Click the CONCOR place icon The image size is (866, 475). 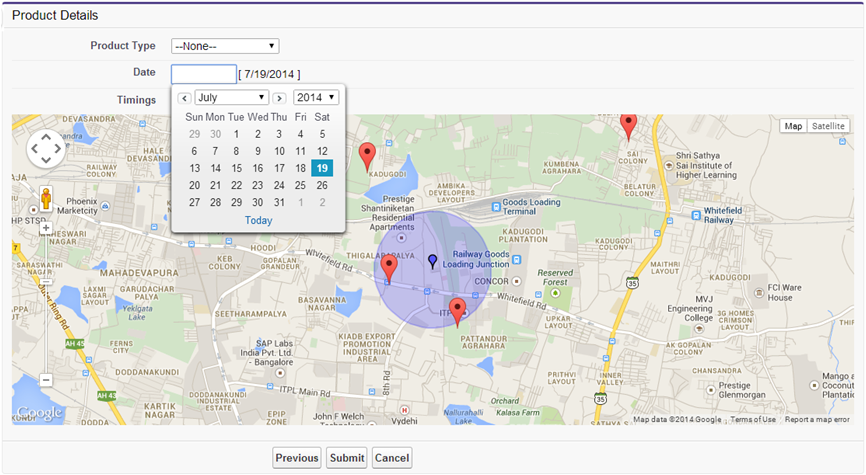516,281
